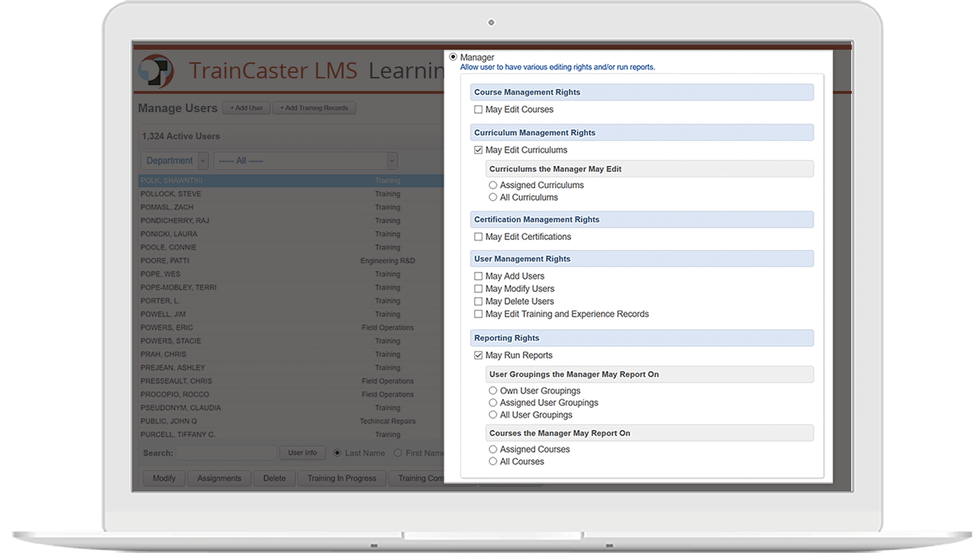Select user PREJEAN, ASHLEY

pos(291,367)
